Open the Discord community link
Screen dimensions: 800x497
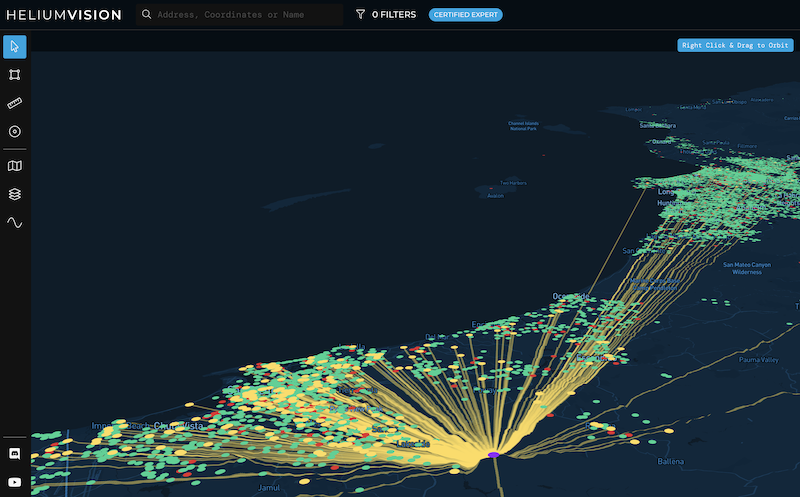(x=15, y=454)
